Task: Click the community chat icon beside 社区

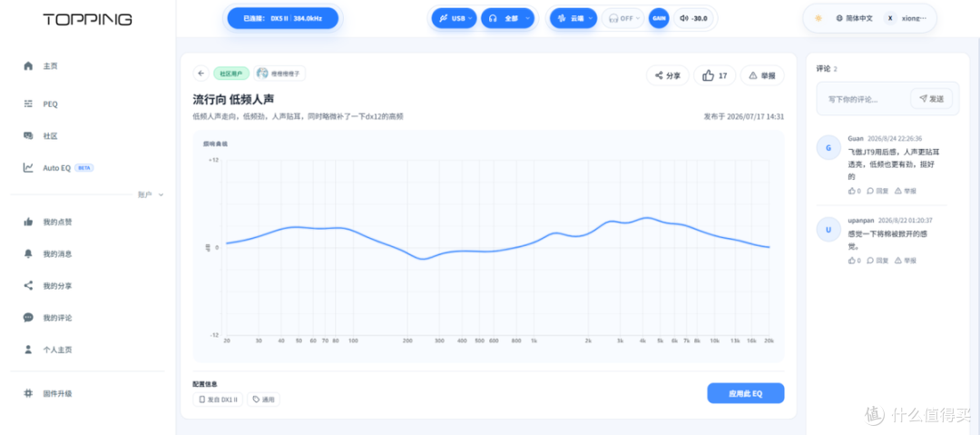Action: 27,135
